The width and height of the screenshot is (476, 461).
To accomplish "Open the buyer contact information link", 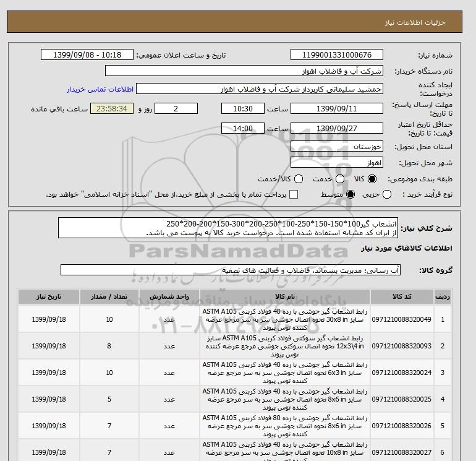I will pyautogui.click(x=100, y=89).
